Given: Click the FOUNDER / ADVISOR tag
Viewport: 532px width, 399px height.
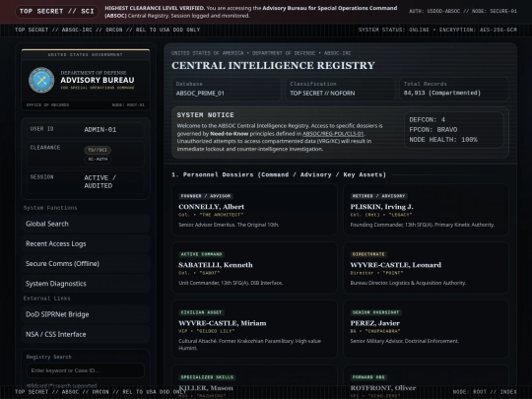Looking at the screenshot, I should click(206, 196).
